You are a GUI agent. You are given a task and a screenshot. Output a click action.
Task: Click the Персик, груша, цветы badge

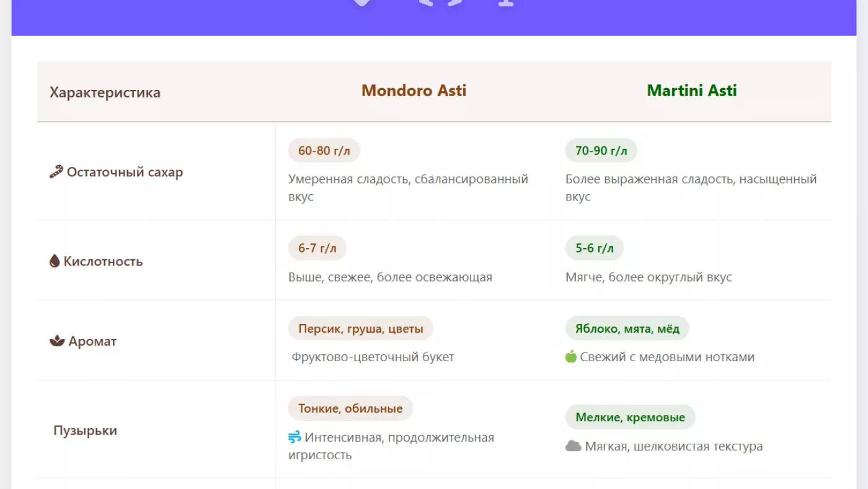[x=361, y=328]
